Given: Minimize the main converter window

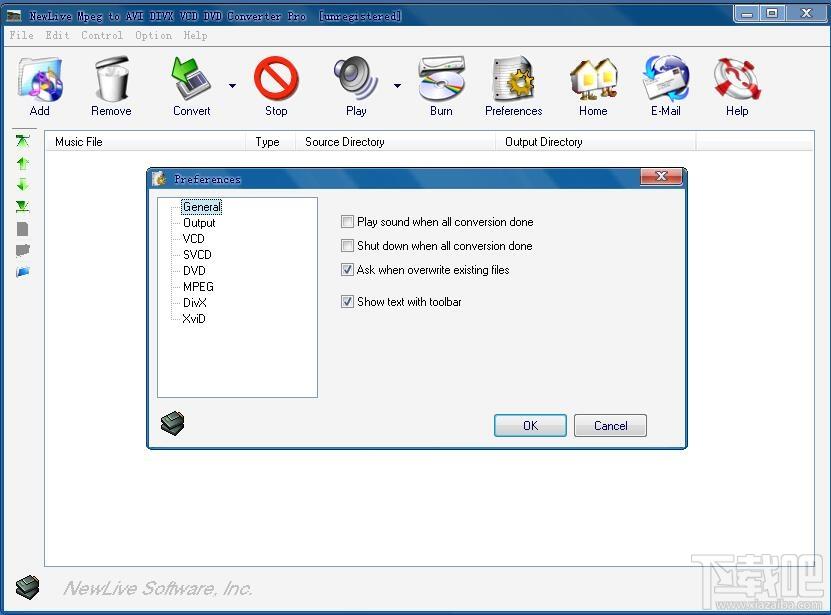Looking at the screenshot, I should [x=747, y=14].
